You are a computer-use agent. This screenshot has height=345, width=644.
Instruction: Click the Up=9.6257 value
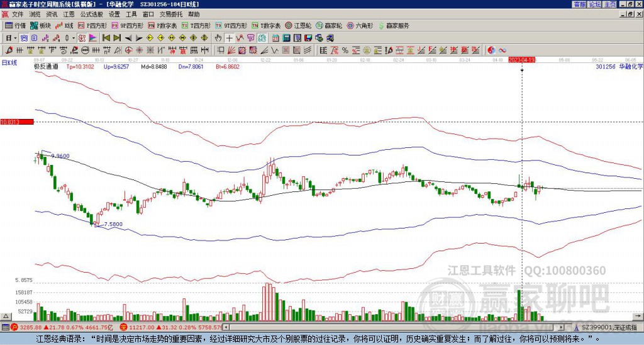[x=116, y=66]
